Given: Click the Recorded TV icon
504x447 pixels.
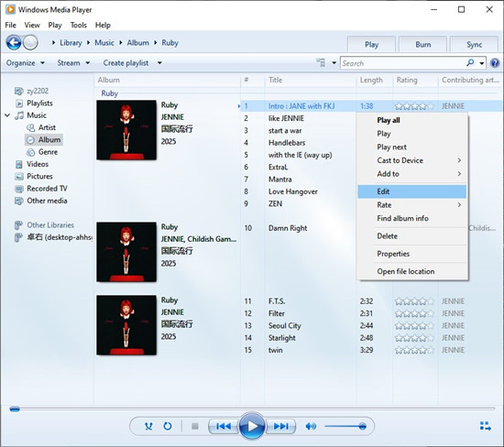Looking at the screenshot, I should point(19,189).
